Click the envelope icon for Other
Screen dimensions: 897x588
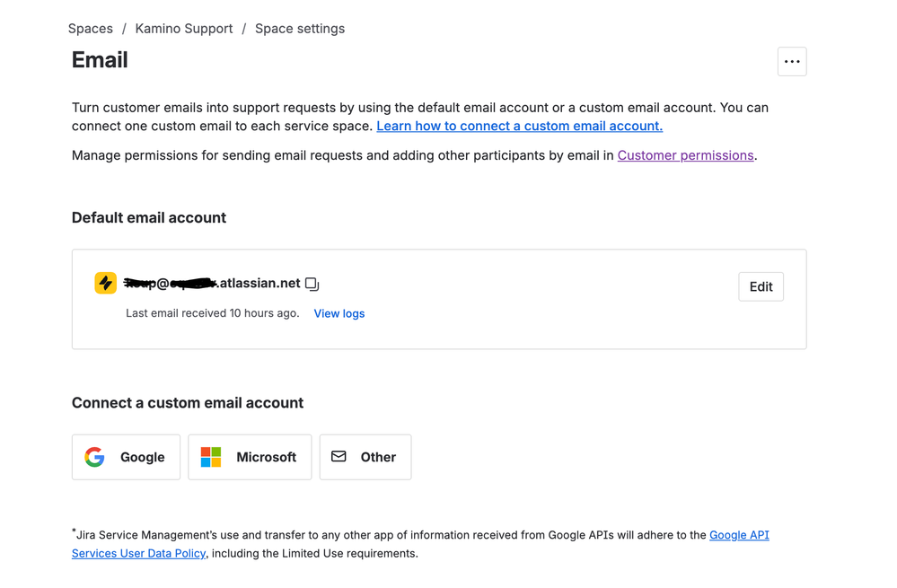339,457
